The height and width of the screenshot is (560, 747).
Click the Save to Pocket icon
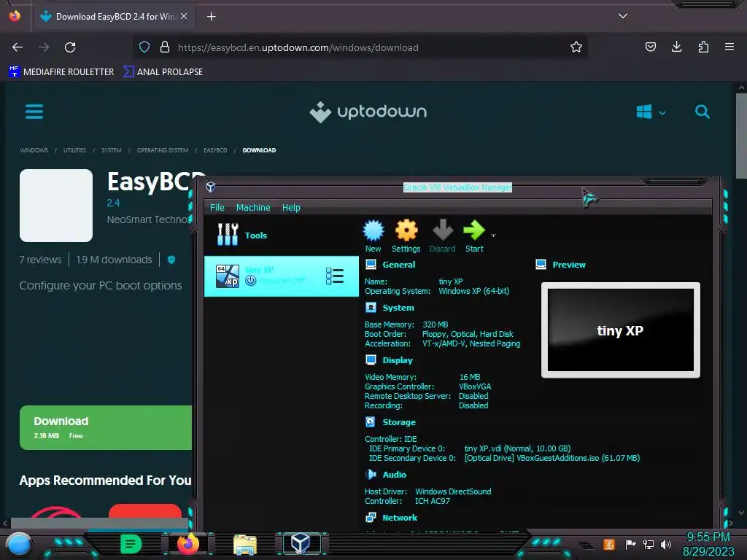[x=650, y=47]
